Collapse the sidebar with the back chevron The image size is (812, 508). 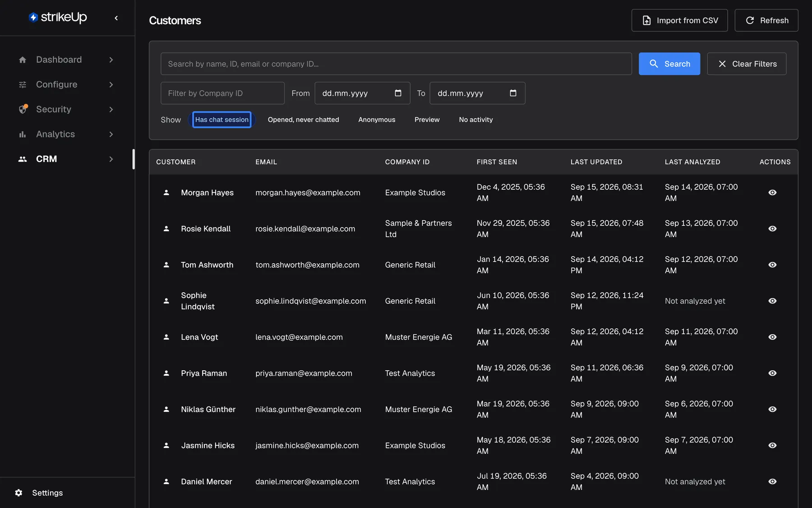click(116, 18)
